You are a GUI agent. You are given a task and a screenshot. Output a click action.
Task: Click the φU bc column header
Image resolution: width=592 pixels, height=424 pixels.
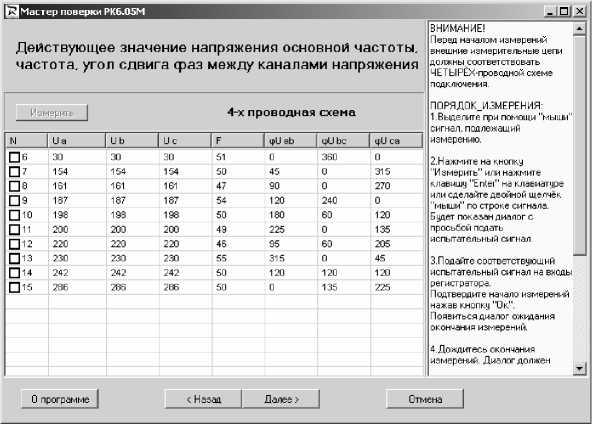click(343, 141)
